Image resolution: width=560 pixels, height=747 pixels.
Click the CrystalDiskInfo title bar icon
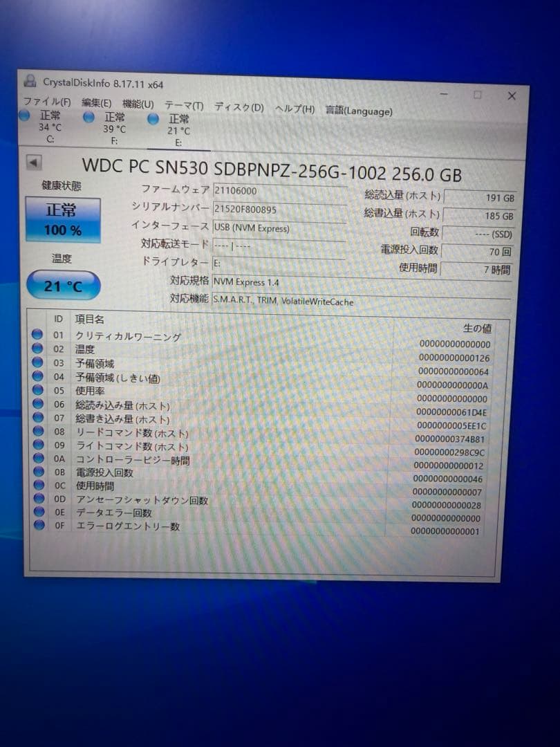coord(30,81)
